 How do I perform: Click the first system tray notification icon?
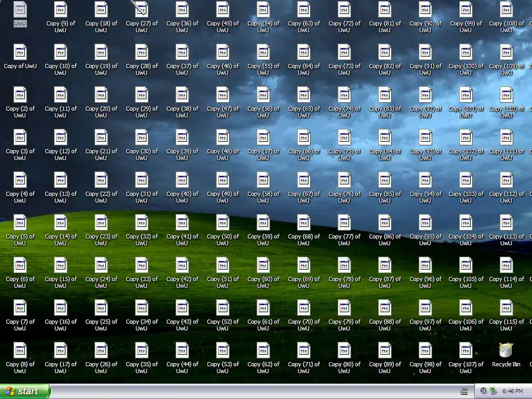click(483, 391)
